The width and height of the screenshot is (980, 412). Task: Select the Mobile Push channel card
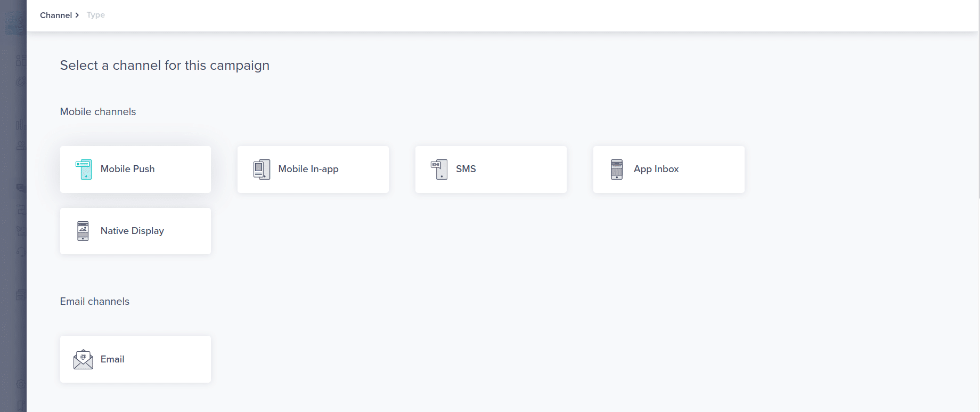135,169
